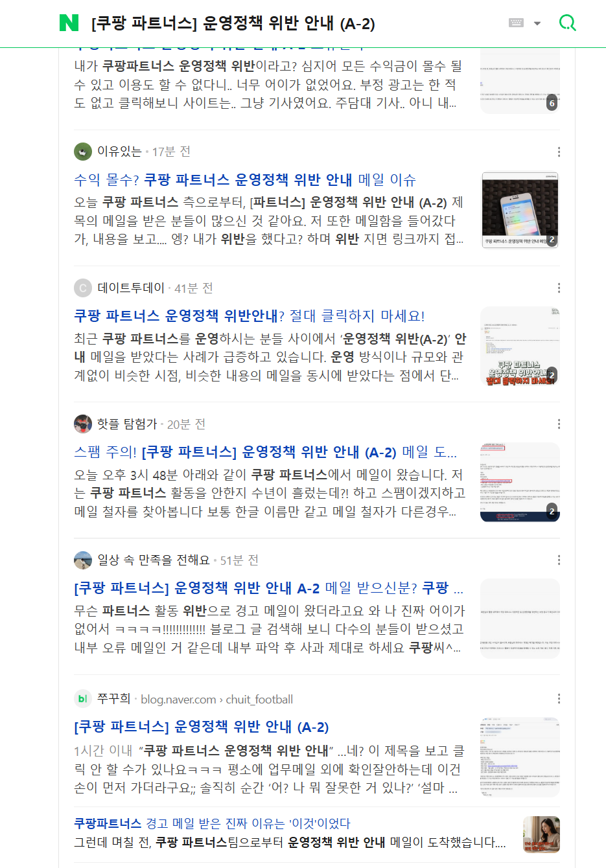Expand the dropdown arrow beside keyboard icon
The image size is (606, 868).
[537, 23]
